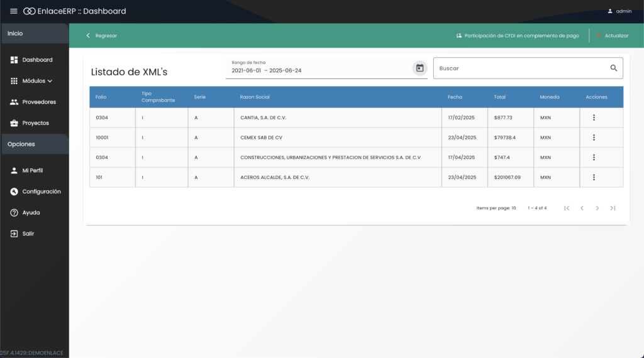Click the Proveedores people icon
The image size is (644, 358).
(x=14, y=102)
